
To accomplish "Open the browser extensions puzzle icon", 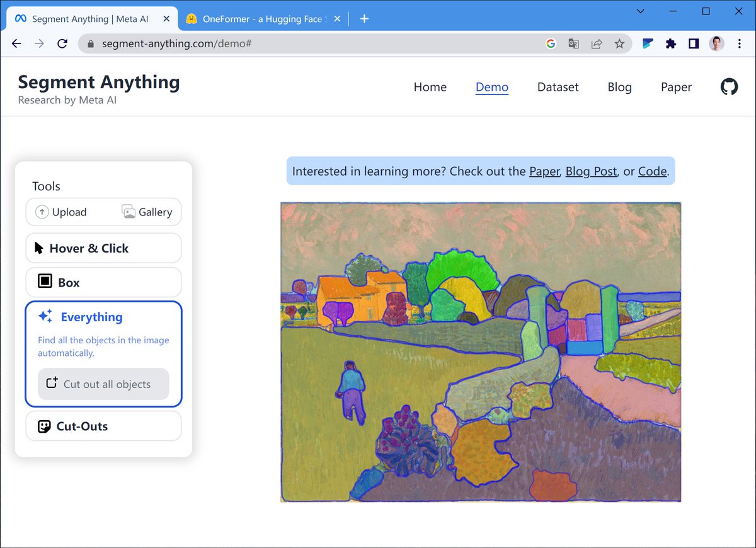I will [x=671, y=43].
